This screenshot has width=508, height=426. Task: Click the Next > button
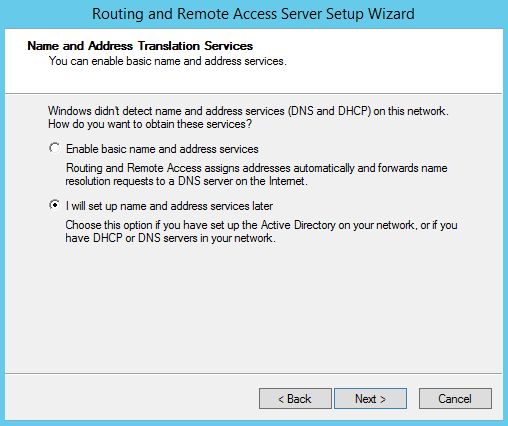(x=370, y=398)
